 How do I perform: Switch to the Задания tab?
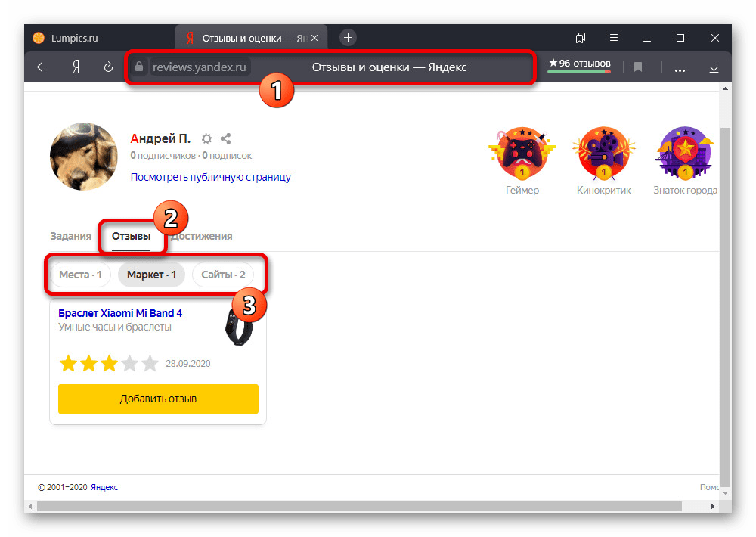click(x=70, y=236)
